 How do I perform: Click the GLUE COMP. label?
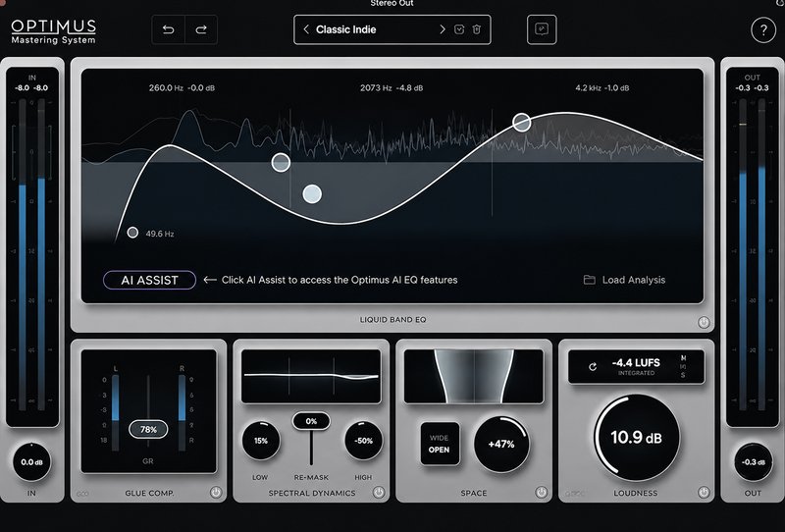point(149,493)
